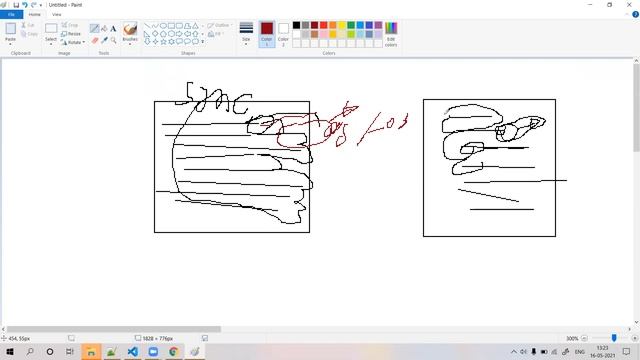Click the zoom slider thumb
640x360 pixels.
pos(614,338)
